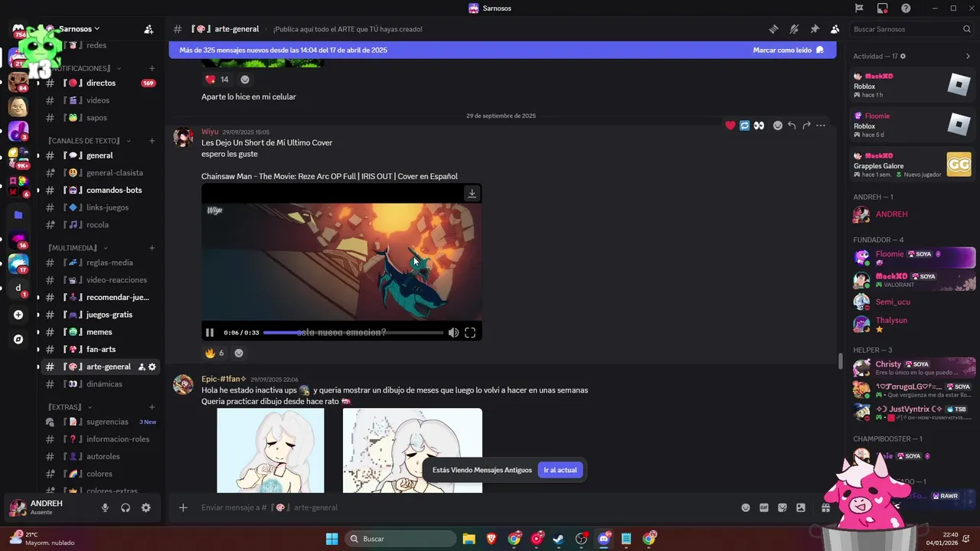Viewport: 980px width, 551px height.
Task: Open the memes channel
Action: tap(100, 332)
